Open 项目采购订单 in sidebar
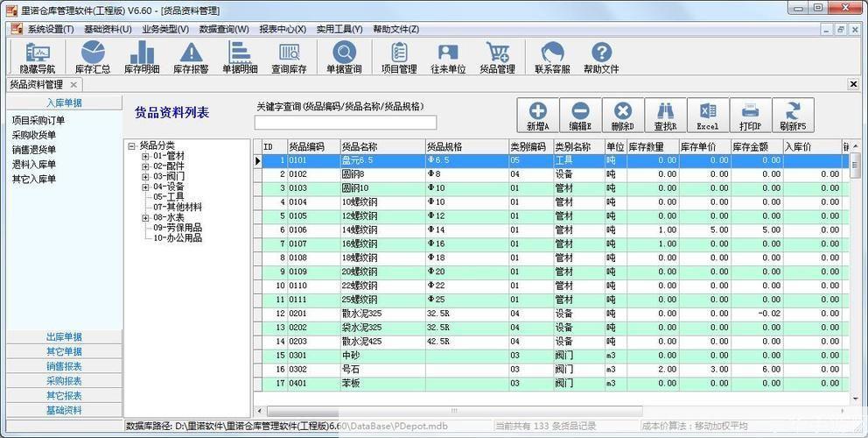This screenshot has height=438, width=868. 38,120
